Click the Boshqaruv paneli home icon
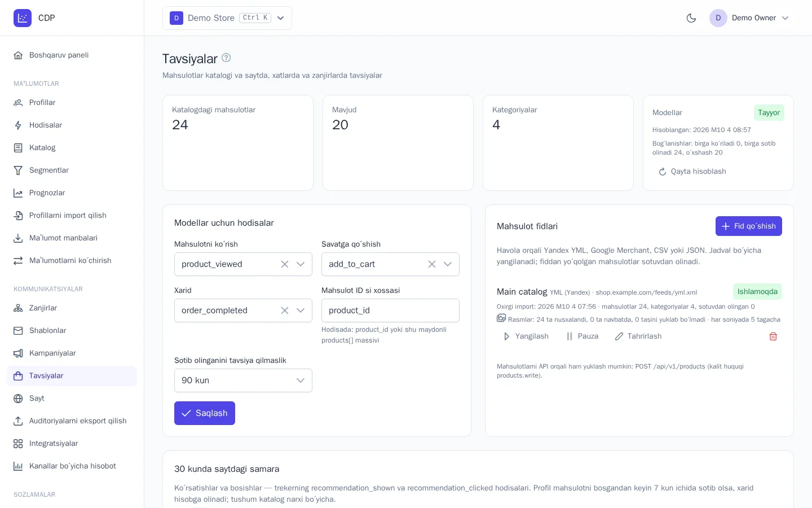 pos(18,55)
